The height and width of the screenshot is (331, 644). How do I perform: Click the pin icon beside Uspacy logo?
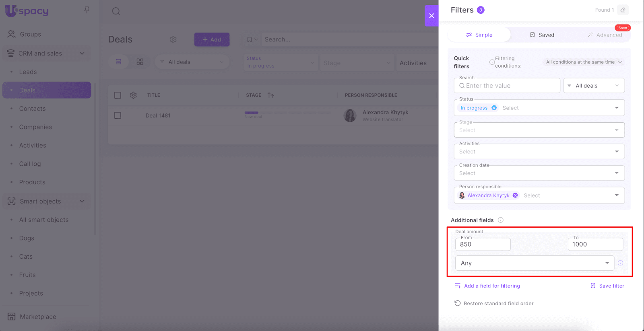(87, 10)
